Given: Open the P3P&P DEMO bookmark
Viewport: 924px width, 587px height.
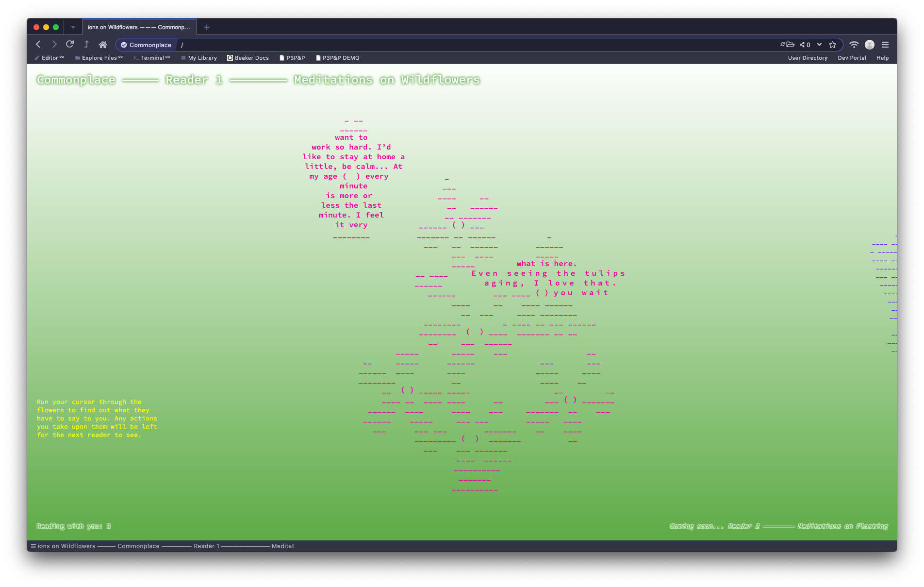Looking at the screenshot, I should 338,58.
